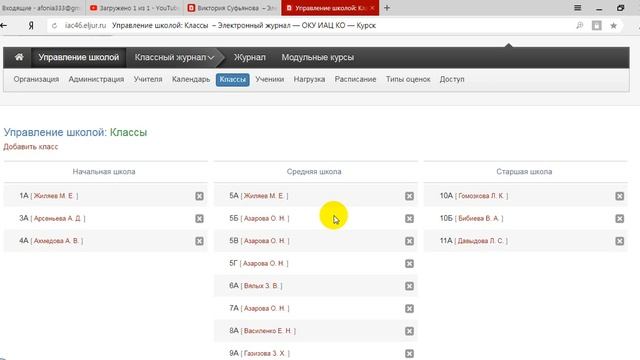Viewport: 640px width, 360px height.
Task: Switch to the 'Календарь' subsection
Action: tap(191, 79)
